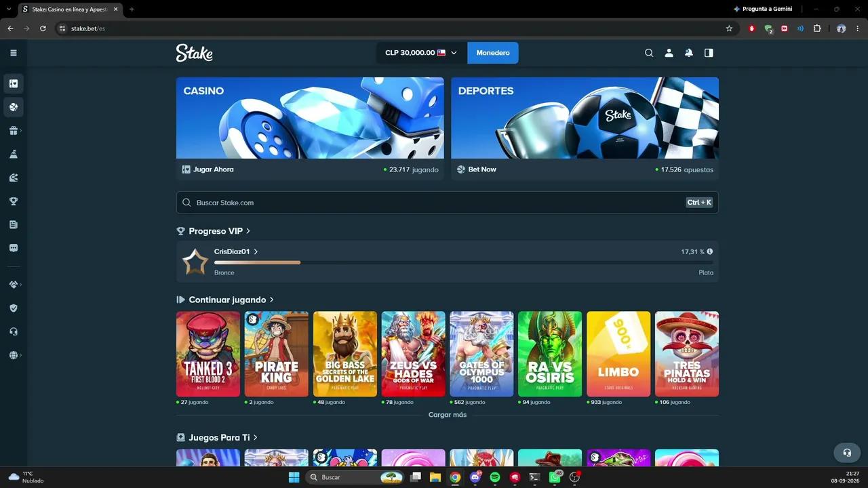868x488 pixels.
Task: Click Pregunta a Gemini button
Action: pyautogui.click(x=763, y=9)
